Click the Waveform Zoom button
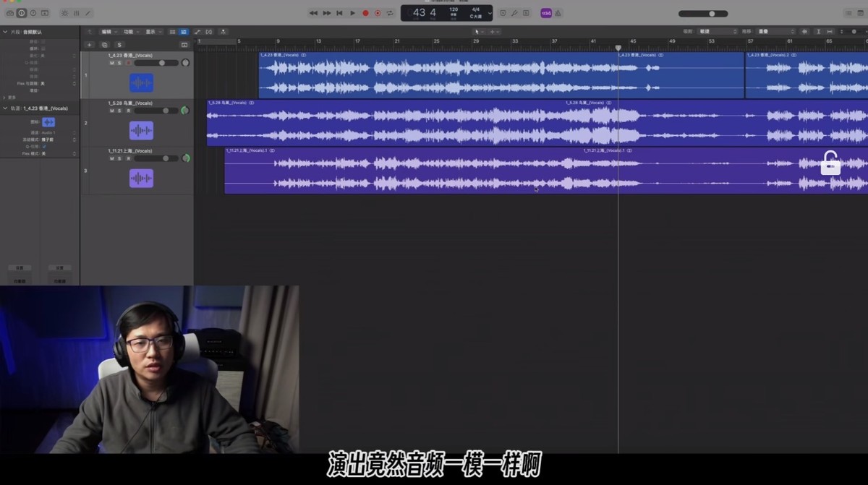868x485 pixels. (x=804, y=32)
